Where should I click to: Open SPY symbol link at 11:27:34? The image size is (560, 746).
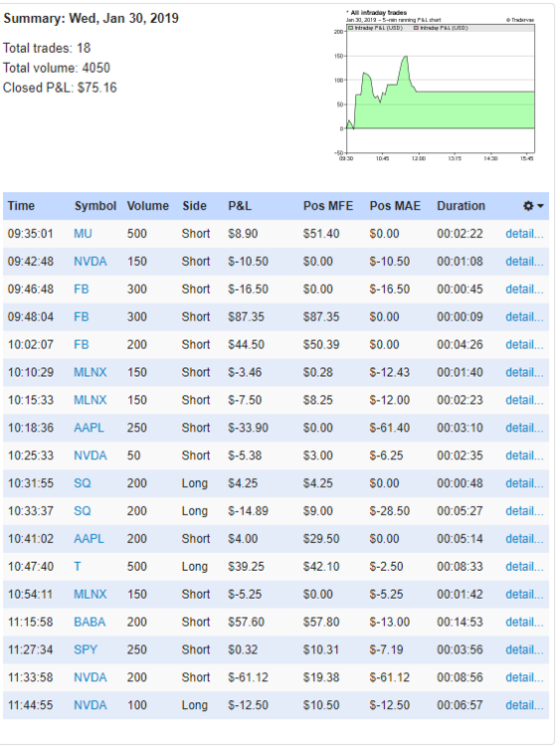[x=86, y=650]
